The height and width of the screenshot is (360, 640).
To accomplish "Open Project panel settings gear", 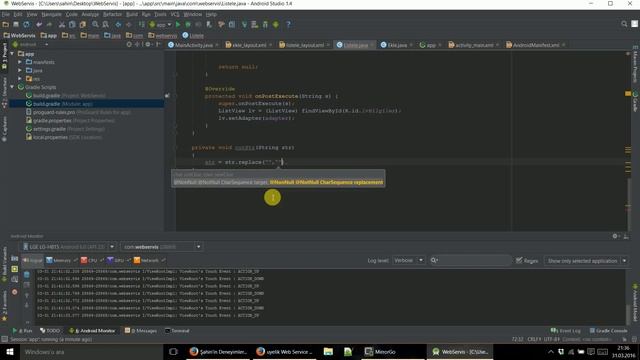I will [148, 44].
